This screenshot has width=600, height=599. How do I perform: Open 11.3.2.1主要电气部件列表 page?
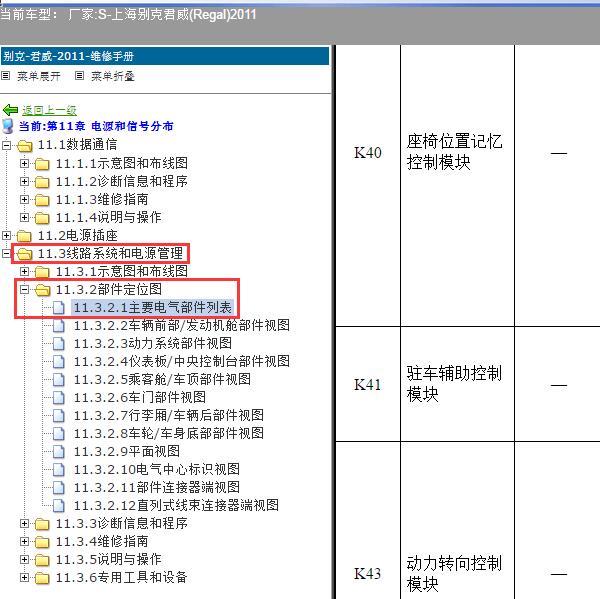coord(152,307)
